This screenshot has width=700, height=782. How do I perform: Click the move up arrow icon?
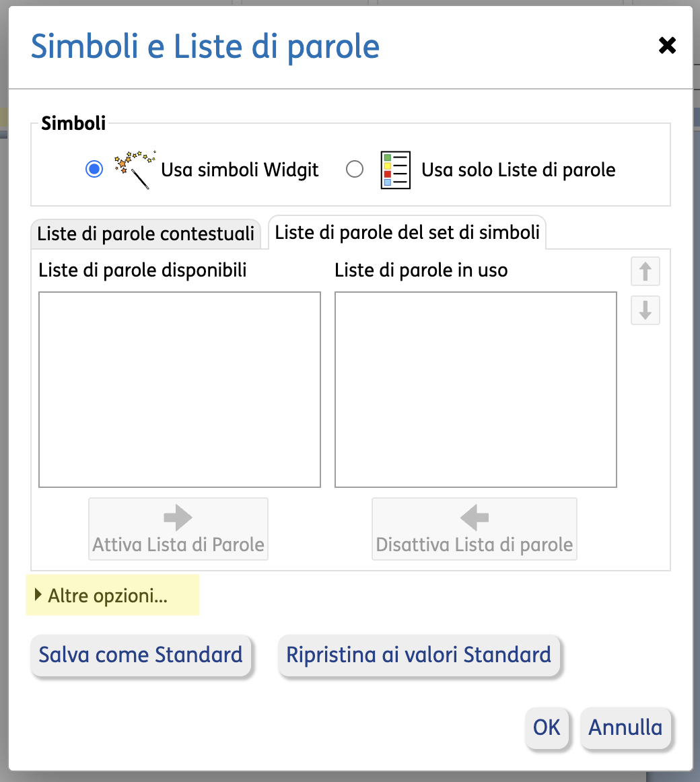[645, 271]
